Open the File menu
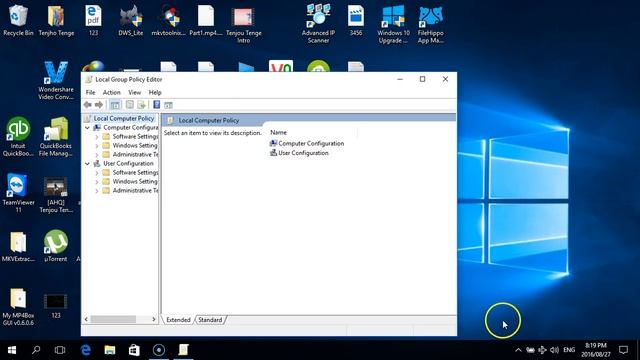The height and width of the screenshot is (360, 640). pos(91,92)
